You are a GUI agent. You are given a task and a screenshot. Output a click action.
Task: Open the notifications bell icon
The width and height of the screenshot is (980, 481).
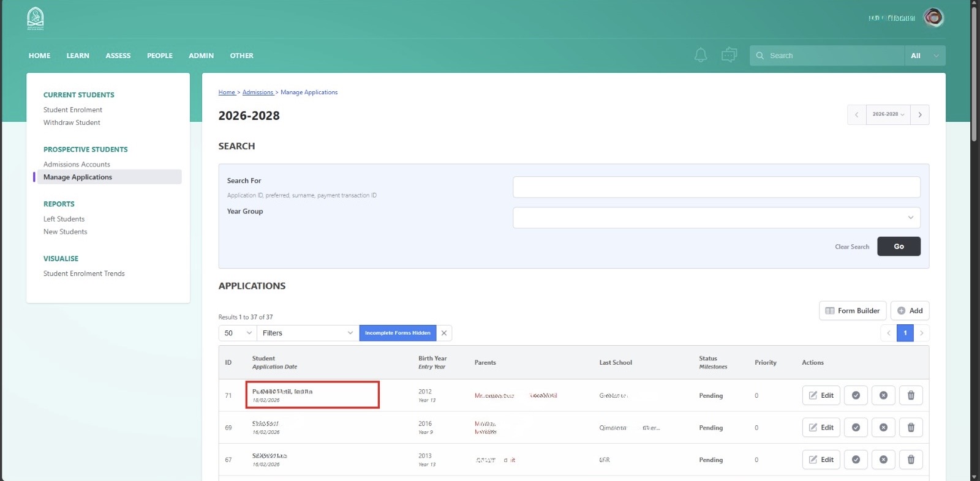tap(701, 55)
